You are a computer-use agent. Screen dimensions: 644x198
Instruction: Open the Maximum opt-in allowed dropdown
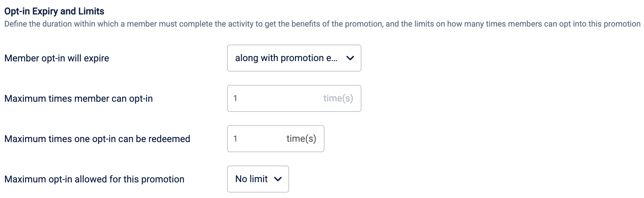point(258,179)
